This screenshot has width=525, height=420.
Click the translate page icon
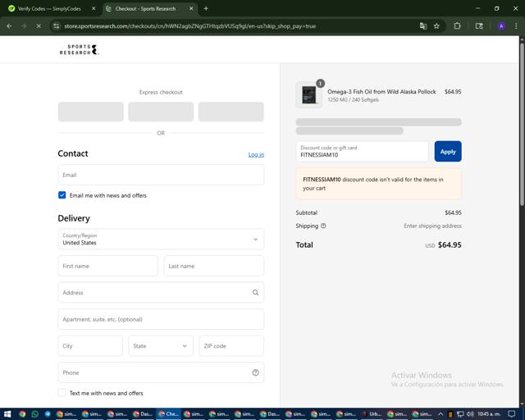click(423, 26)
